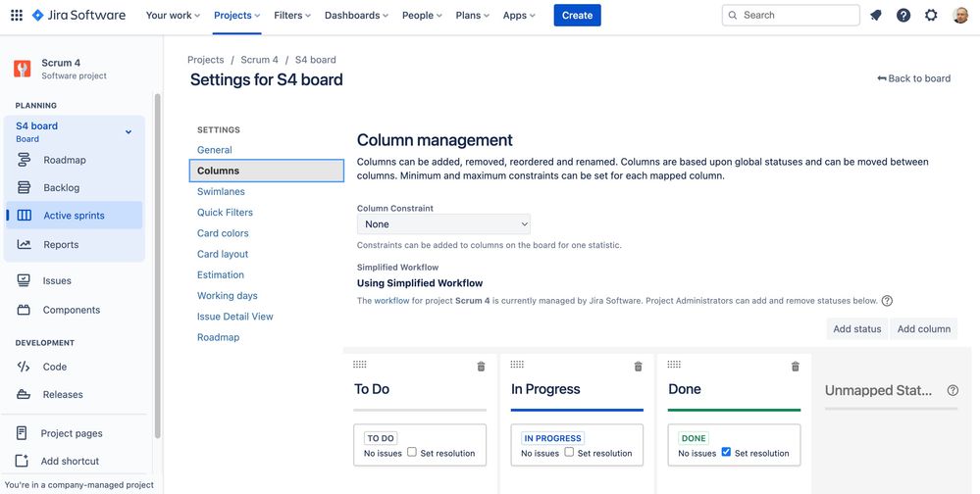The height and width of the screenshot is (494, 980).
Task: Grab the Done column drag handle
Action: pyautogui.click(x=674, y=364)
